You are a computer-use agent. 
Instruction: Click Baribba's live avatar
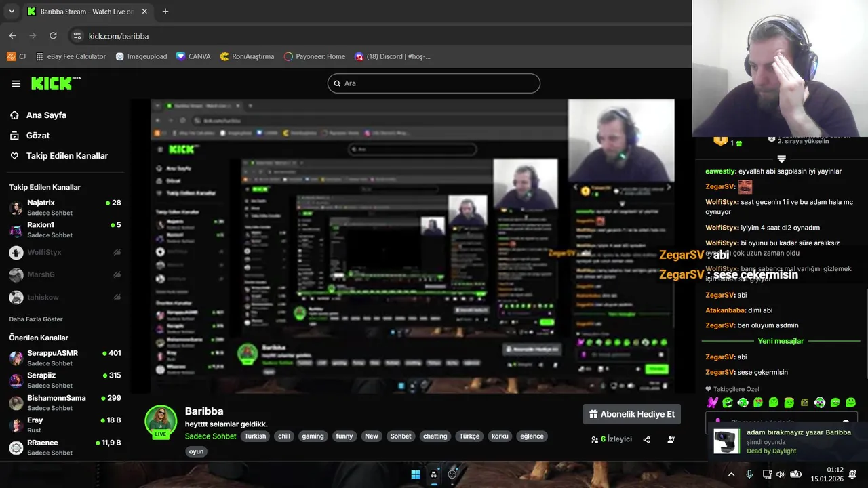click(161, 421)
